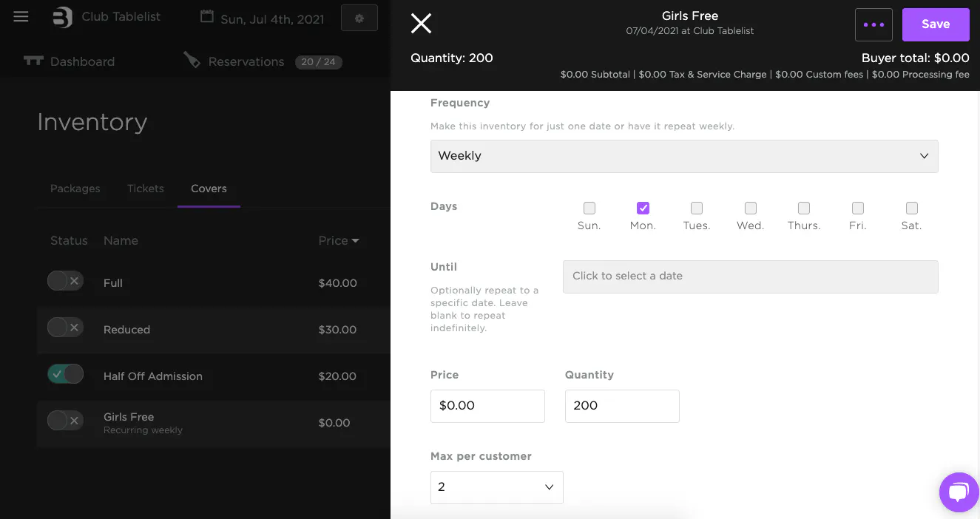Enable the Full cover status toggle

point(65,281)
